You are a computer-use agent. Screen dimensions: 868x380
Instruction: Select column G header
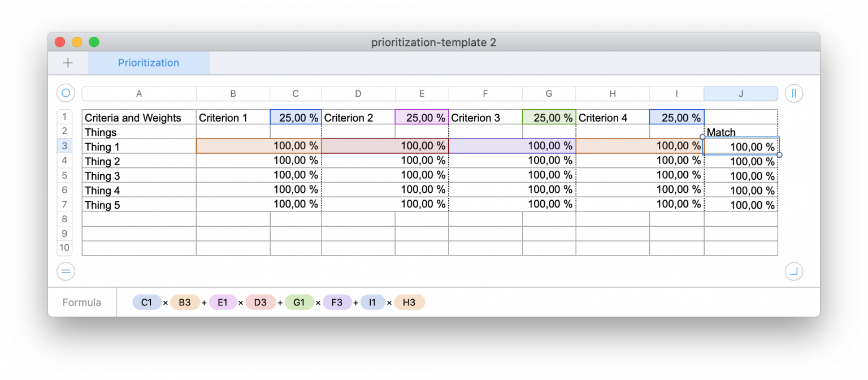[549, 94]
